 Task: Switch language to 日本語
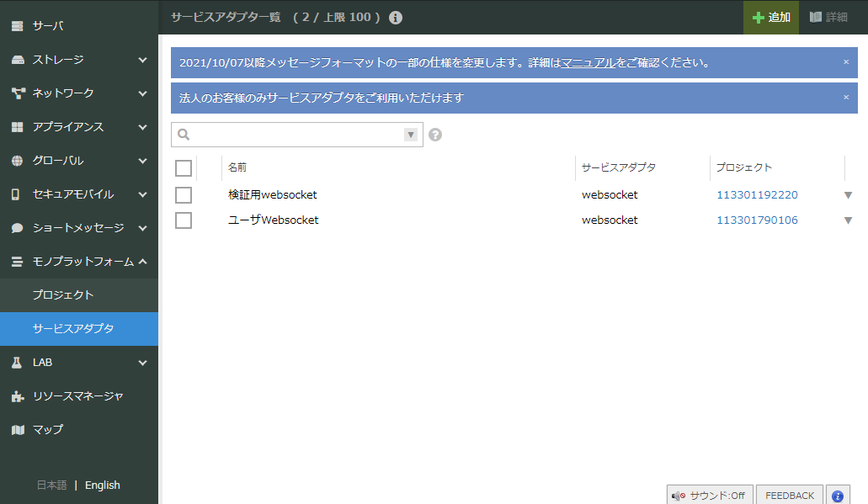click(x=51, y=485)
